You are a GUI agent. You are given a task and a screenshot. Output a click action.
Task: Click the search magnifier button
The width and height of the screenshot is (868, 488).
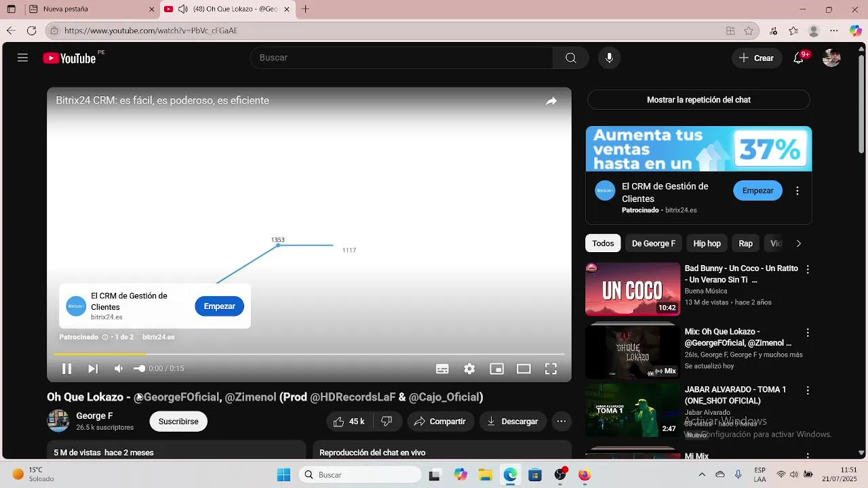571,58
